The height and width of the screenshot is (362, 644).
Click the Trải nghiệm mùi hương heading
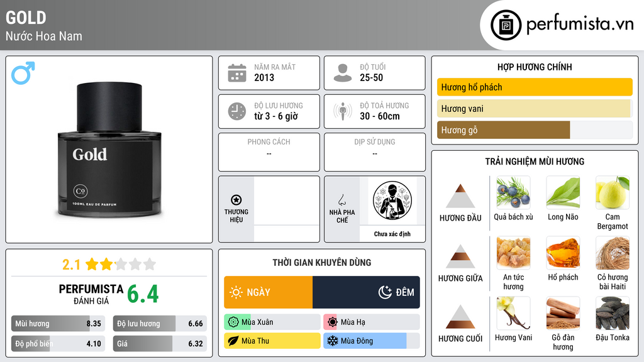535,162
